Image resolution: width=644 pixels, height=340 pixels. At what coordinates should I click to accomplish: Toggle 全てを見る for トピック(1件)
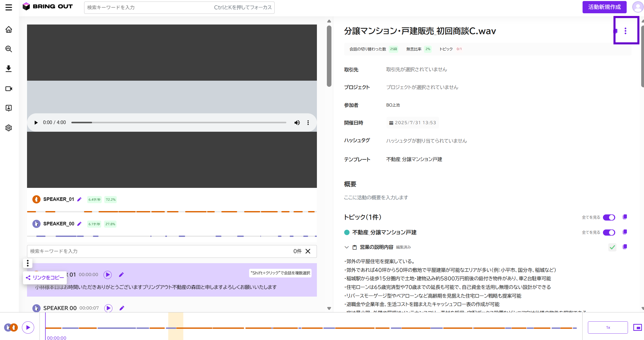click(x=609, y=217)
